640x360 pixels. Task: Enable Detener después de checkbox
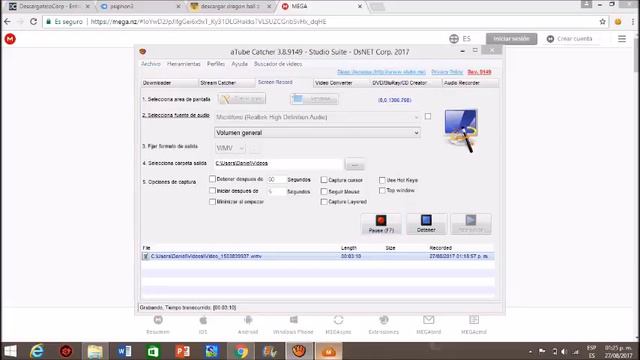(212, 179)
